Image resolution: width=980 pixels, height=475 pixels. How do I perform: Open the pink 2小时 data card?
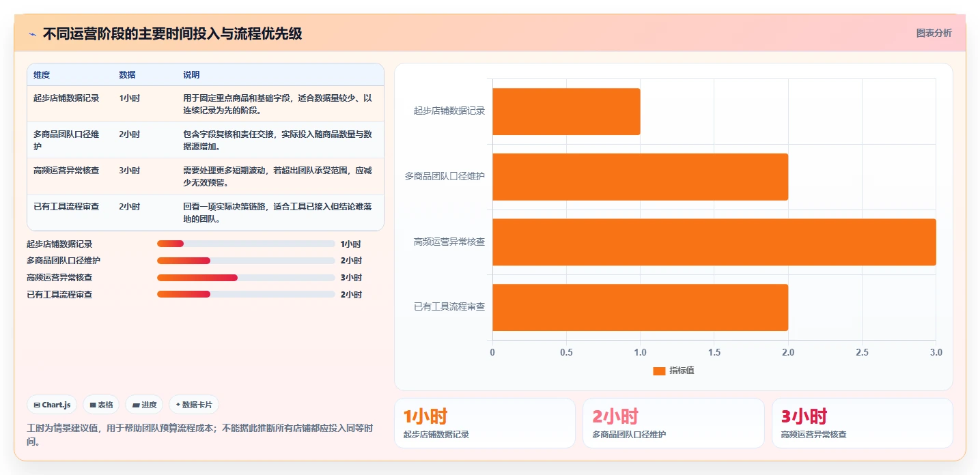(x=673, y=423)
